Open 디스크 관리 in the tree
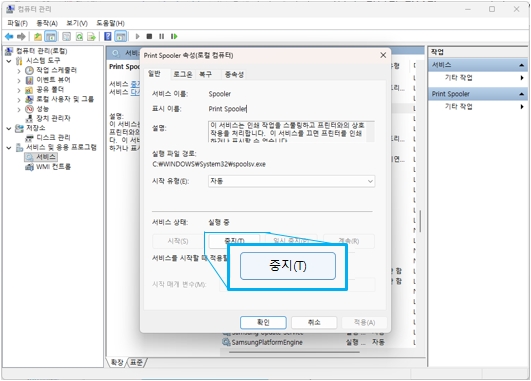 click(53, 137)
